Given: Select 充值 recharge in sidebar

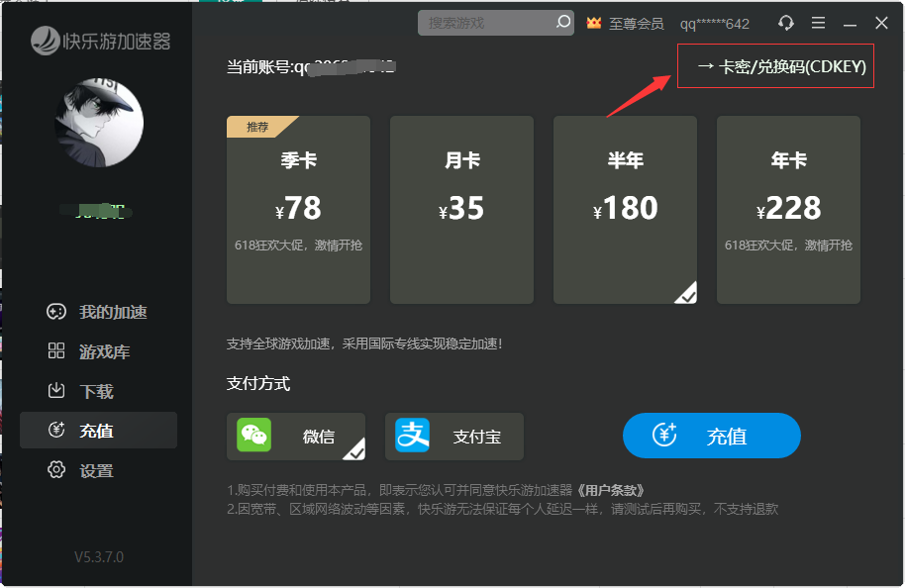Looking at the screenshot, I should tap(98, 430).
